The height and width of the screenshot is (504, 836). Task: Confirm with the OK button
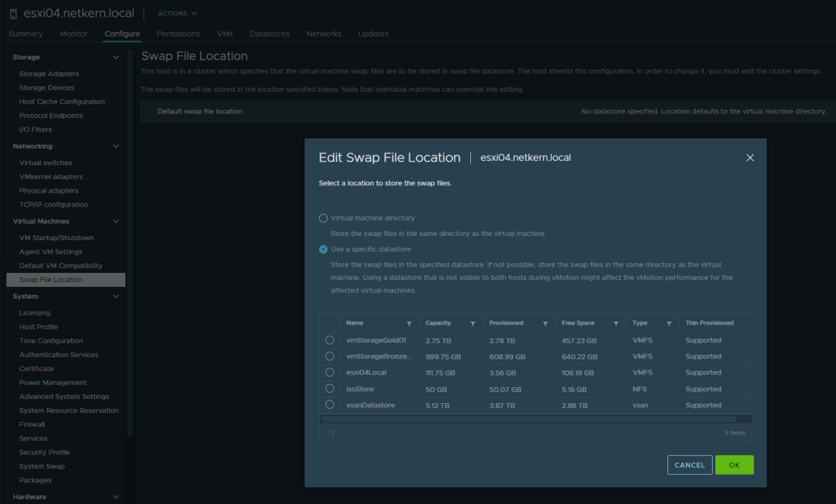(x=734, y=465)
